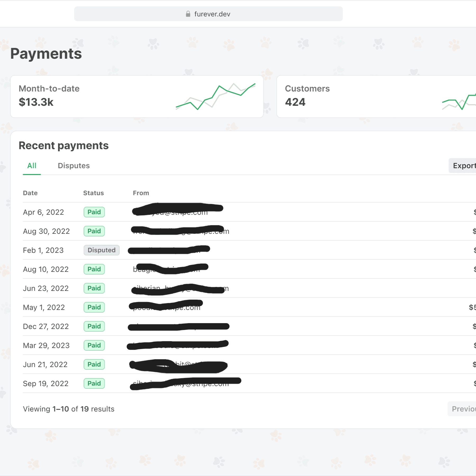This screenshot has width=476, height=476.
Task: Click the Previous pagination button
Action: click(462, 409)
